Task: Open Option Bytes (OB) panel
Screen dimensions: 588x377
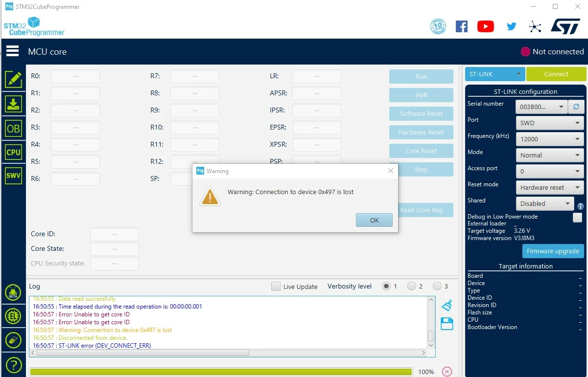Action: (13, 128)
